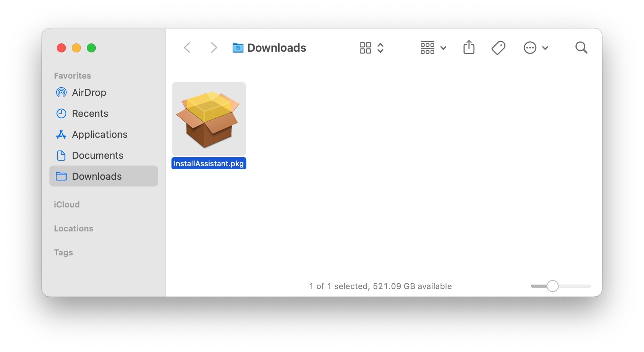Click the iCloud sidebar section header

[67, 204]
